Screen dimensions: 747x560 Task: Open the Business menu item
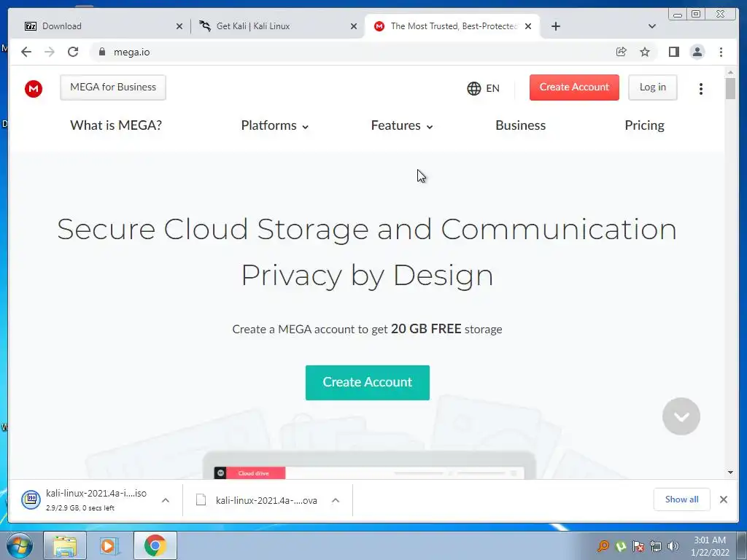(x=520, y=125)
